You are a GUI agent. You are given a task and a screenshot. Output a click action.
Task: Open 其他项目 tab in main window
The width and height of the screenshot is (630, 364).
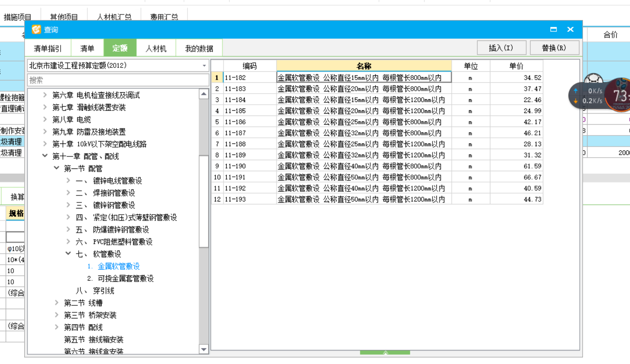point(64,17)
